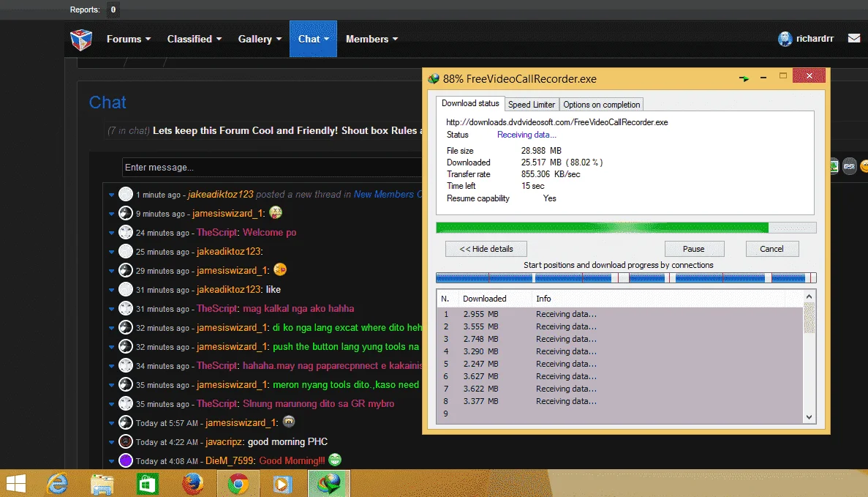
Task: Click the richardrr user avatar icon
Action: 785,39
